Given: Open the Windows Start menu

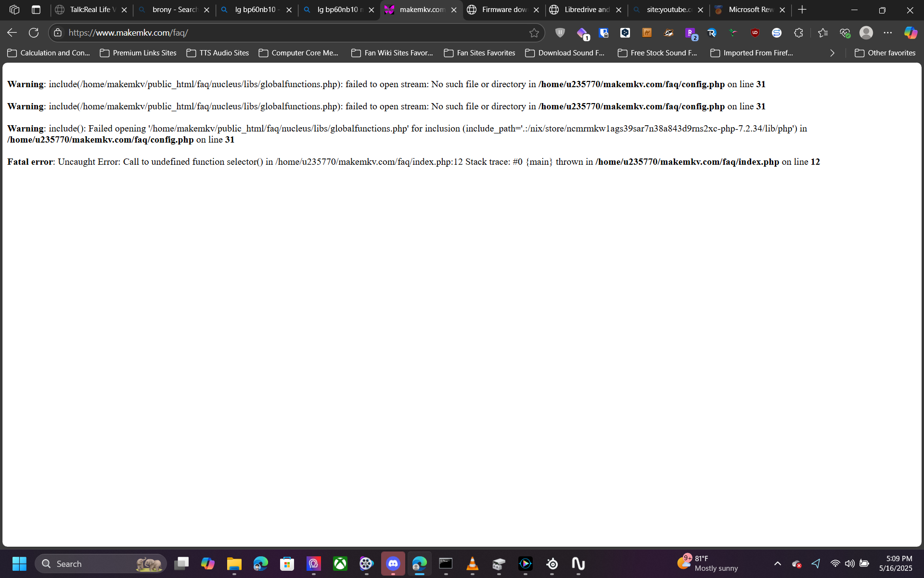Looking at the screenshot, I should [x=19, y=564].
